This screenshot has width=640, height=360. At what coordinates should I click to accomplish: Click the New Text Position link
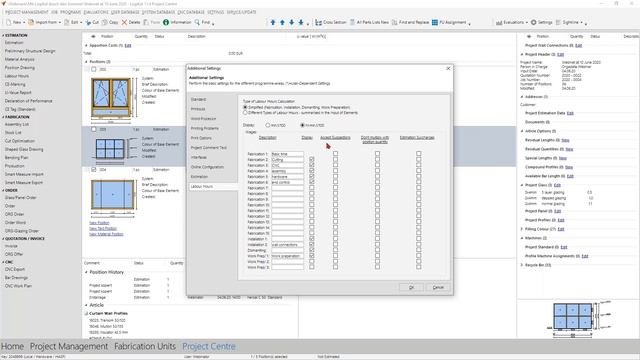[x=103, y=229]
